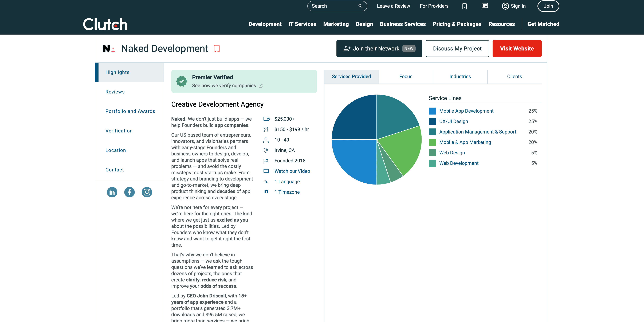Go to Reviews section in sidebar
This screenshot has height=322, width=644.
(x=115, y=92)
